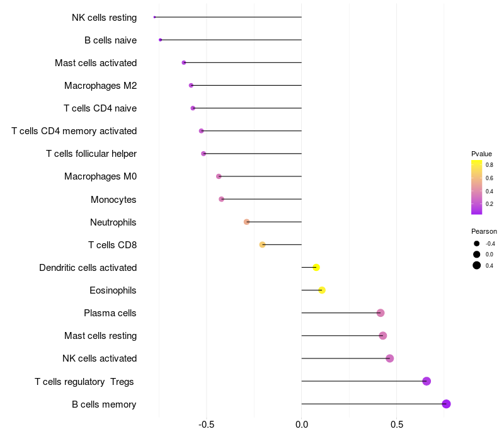
Task: Click the B cells memory data point
Action: (x=446, y=404)
